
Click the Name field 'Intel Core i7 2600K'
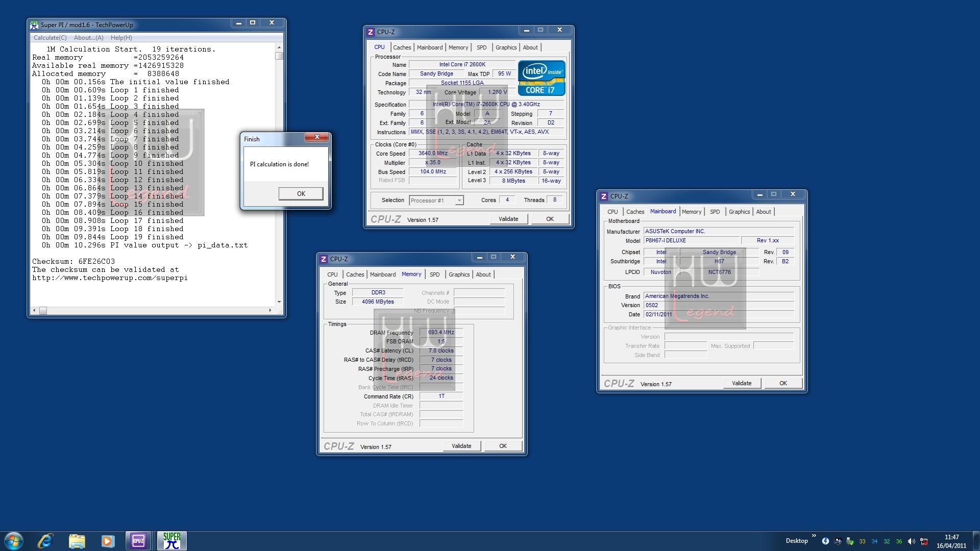click(x=462, y=64)
